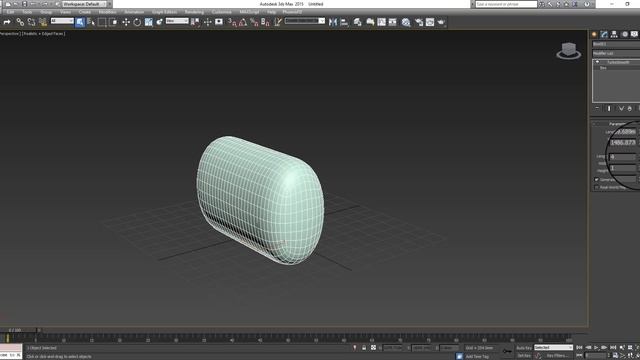This screenshot has width=640, height=360.
Task: Click Add Time Tag
Action: [477, 356]
